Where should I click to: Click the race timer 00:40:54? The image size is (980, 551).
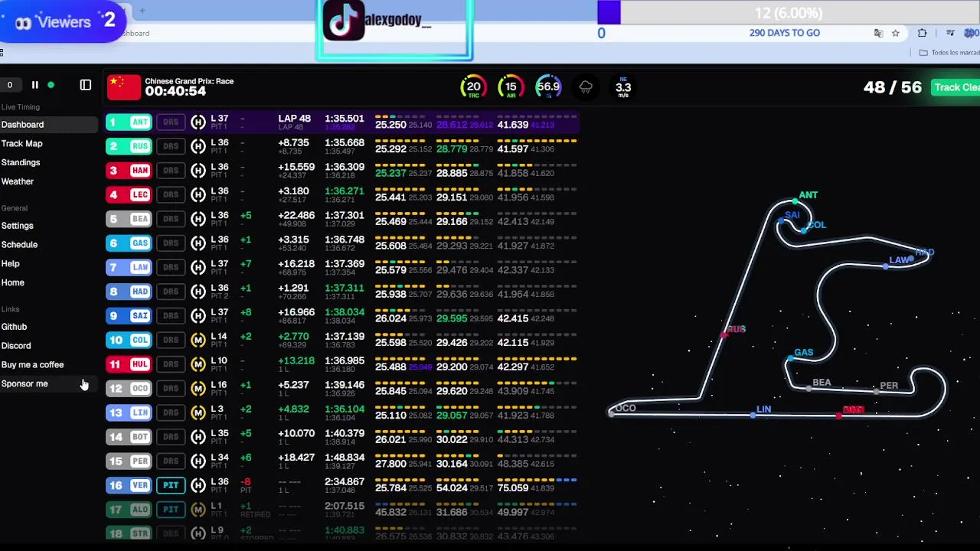pos(175,91)
